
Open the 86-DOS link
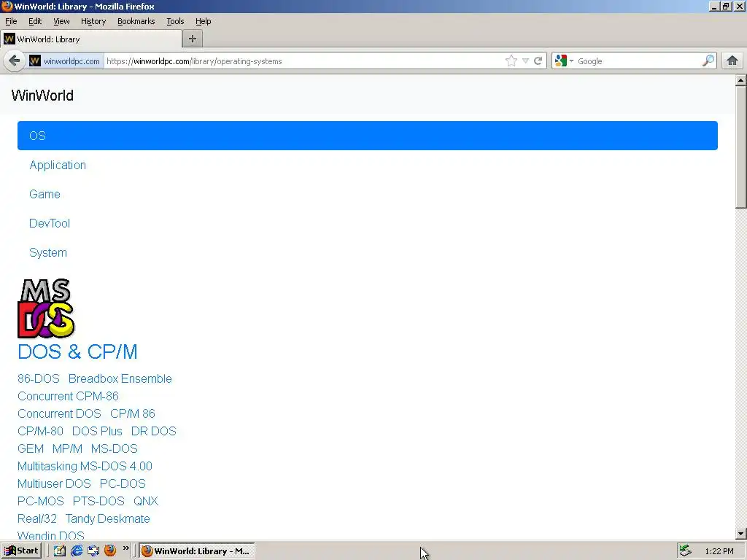[x=39, y=378]
